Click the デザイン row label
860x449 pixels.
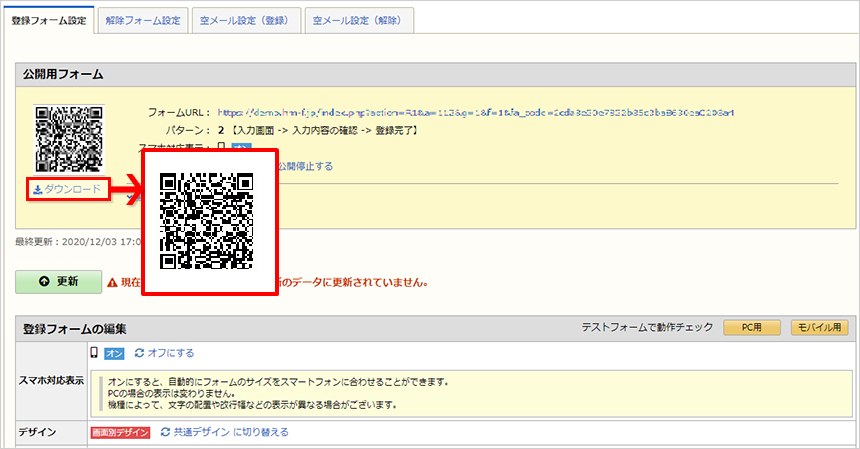pyautogui.click(x=37, y=432)
